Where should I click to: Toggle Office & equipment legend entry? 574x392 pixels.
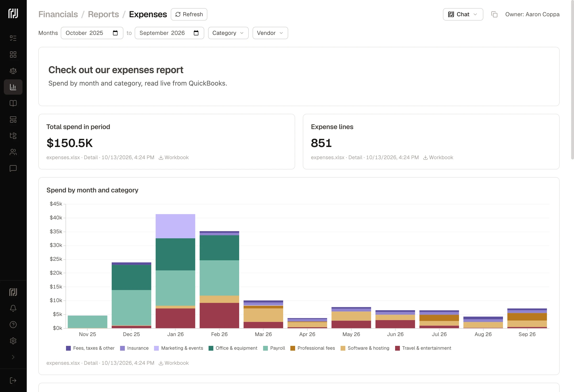pos(233,348)
